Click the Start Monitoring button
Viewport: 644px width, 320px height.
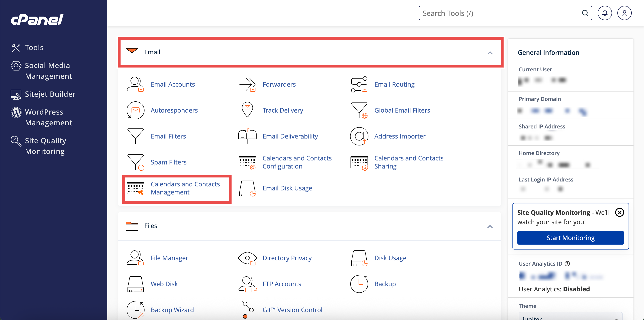[x=570, y=238]
